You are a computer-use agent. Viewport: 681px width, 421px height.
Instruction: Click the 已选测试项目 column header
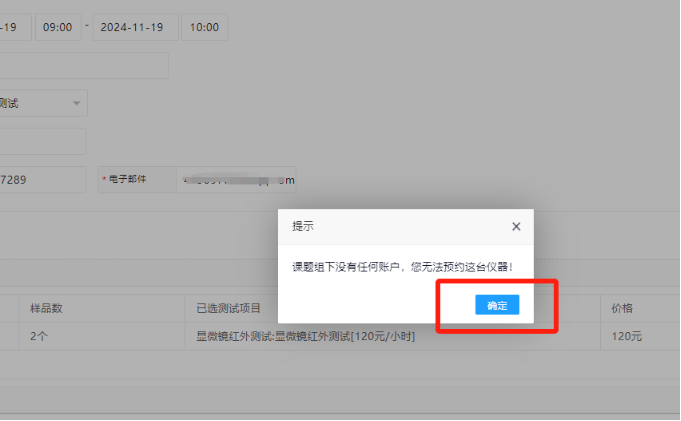[x=229, y=308]
